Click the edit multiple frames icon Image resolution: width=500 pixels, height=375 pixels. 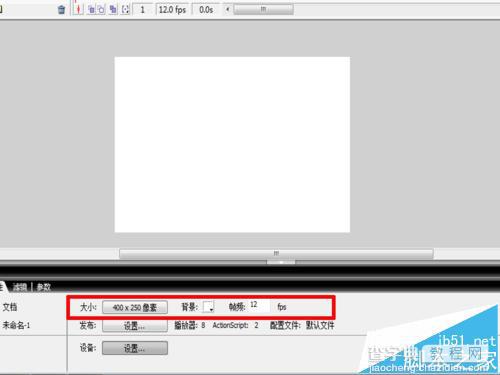(x=113, y=9)
